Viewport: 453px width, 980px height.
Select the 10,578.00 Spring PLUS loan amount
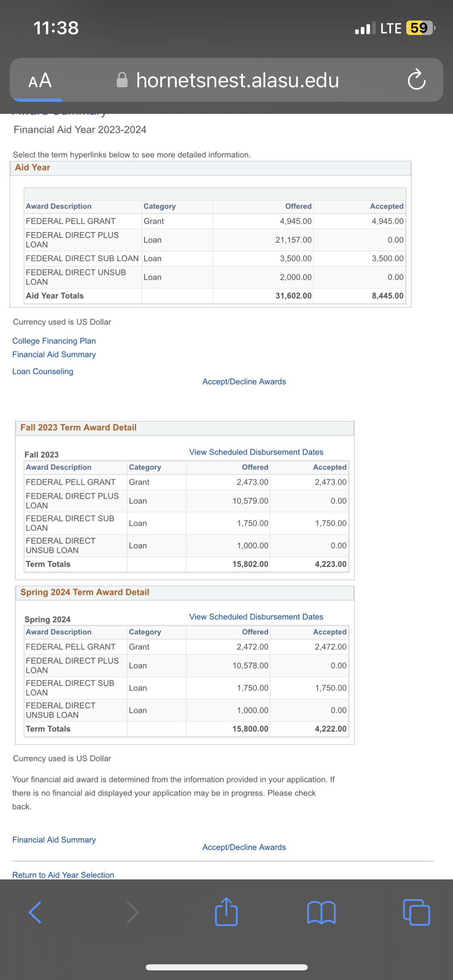tap(250, 665)
